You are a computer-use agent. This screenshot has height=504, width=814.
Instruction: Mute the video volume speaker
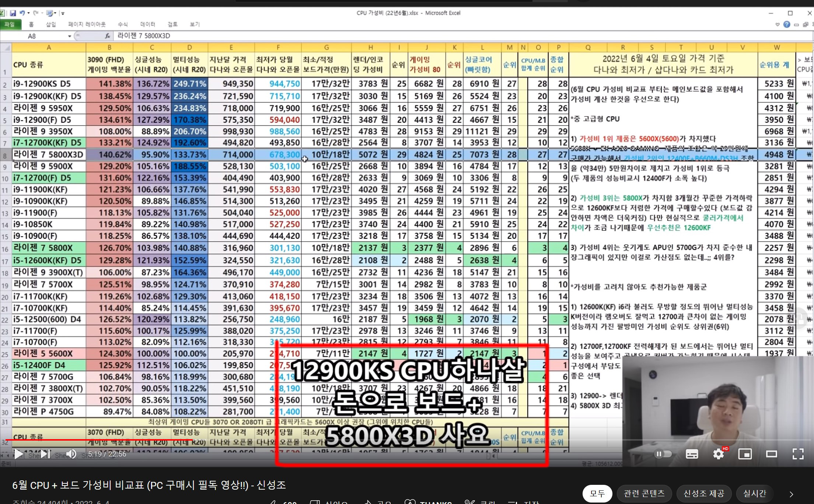click(71, 454)
